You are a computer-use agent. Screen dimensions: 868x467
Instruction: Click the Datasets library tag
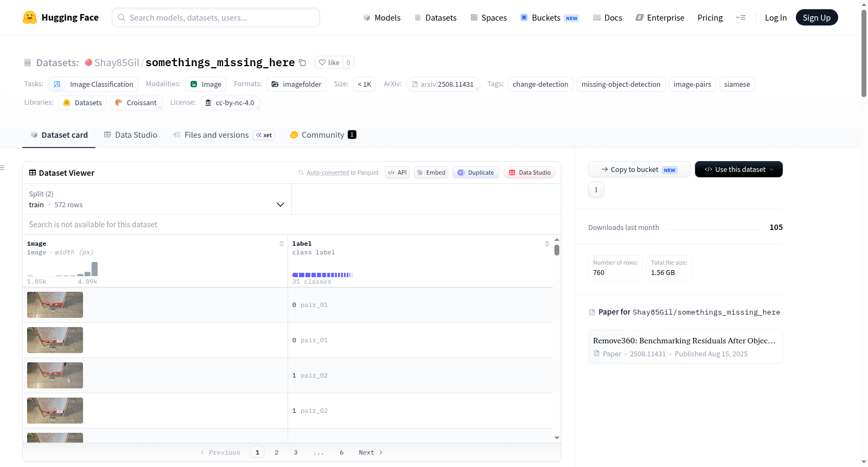pos(82,103)
